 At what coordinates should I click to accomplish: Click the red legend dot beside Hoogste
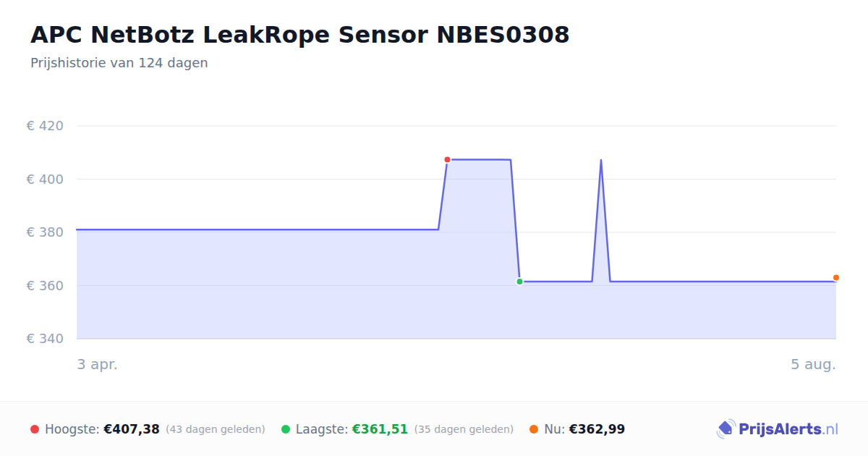click(35, 429)
